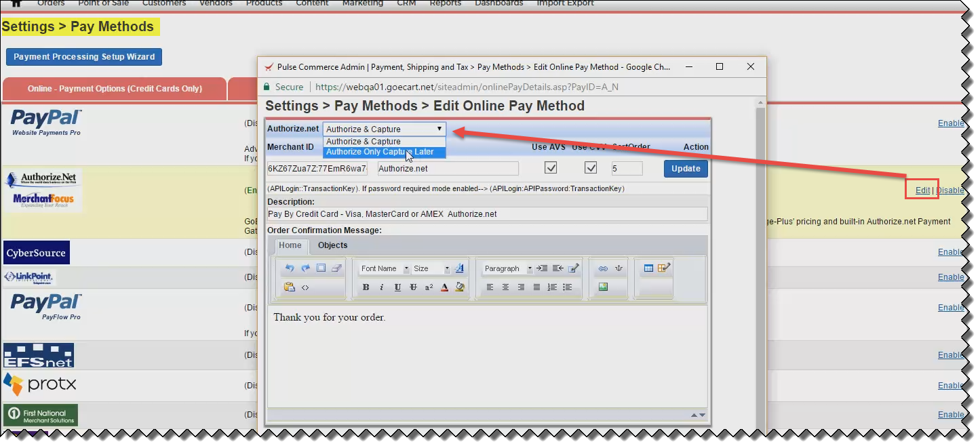Choose Authorize Only Capture Later option
This screenshot has width=980, height=448.
click(x=384, y=152)
